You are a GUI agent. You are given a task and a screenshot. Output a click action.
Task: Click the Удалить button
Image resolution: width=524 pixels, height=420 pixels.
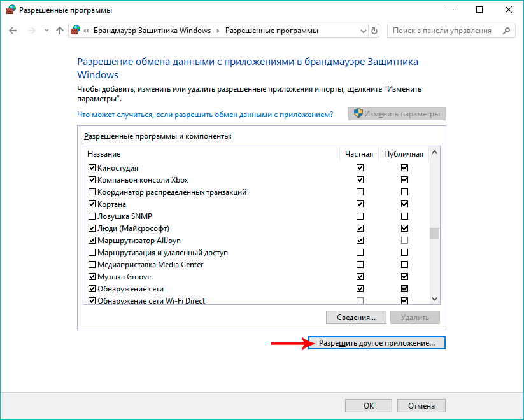coord(414,318)
